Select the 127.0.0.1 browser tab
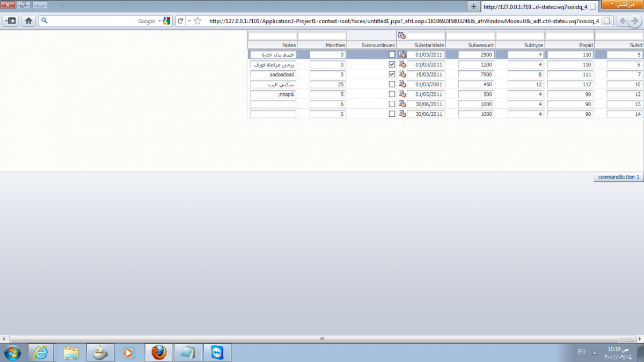 click(539, 6)
